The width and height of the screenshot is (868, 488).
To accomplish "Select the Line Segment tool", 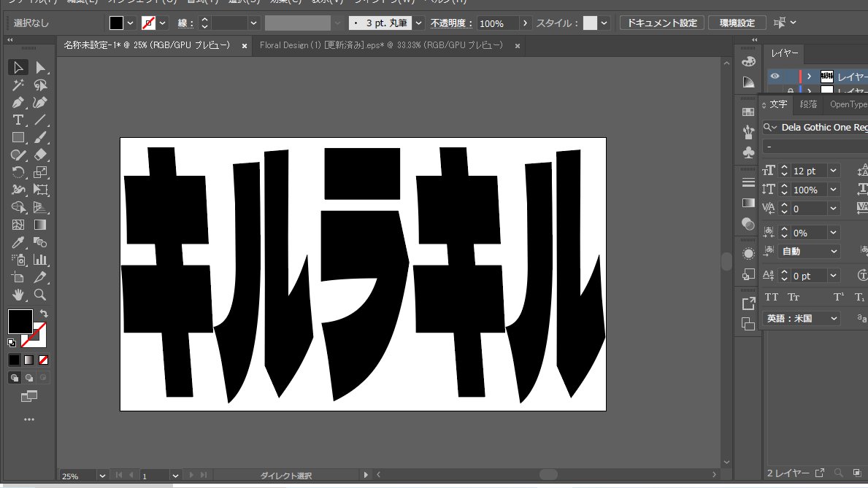I will pos(40,120).
